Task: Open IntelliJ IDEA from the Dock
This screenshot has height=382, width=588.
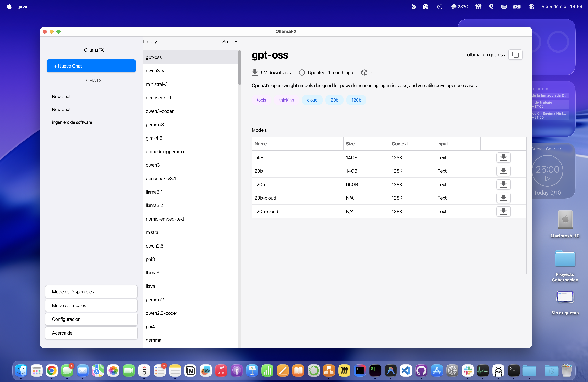Action: (360, 370)
